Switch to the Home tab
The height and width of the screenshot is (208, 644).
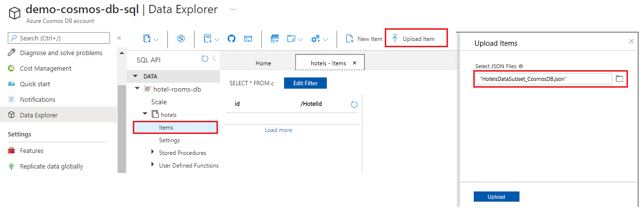click(x=263, y=63)
